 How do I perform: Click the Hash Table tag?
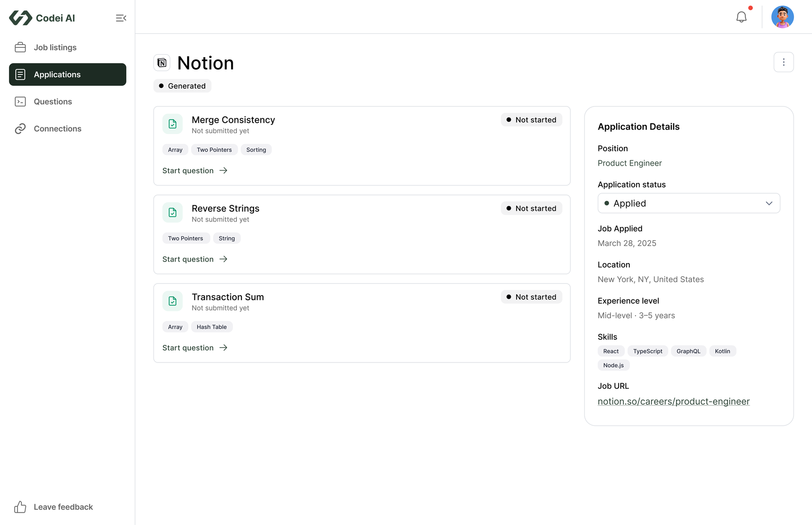(x=212, y=327)
